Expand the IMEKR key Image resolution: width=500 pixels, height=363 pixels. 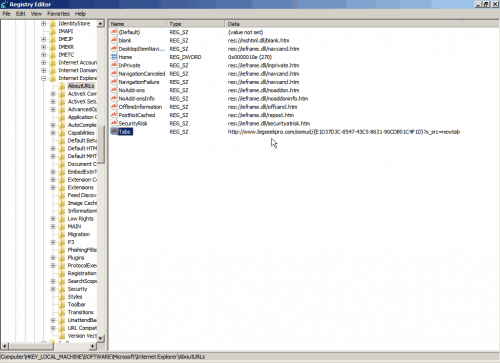44,47
